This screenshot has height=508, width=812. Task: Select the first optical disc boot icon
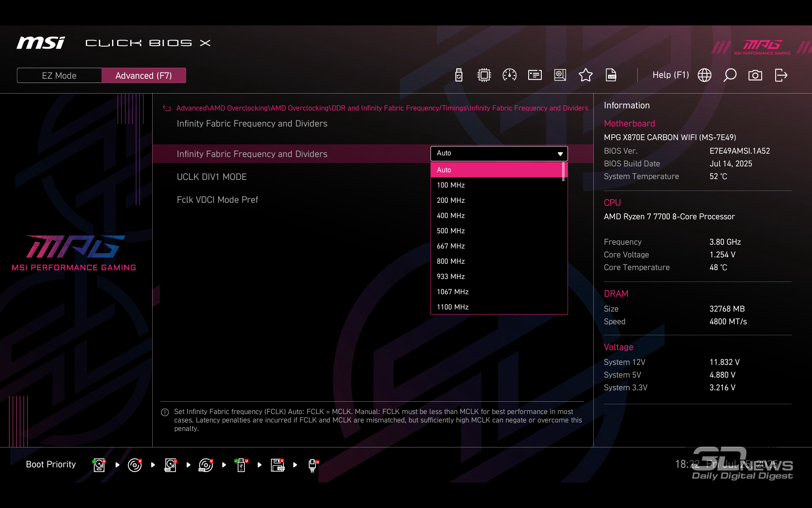pyautogui.click(x=135, y=465)
